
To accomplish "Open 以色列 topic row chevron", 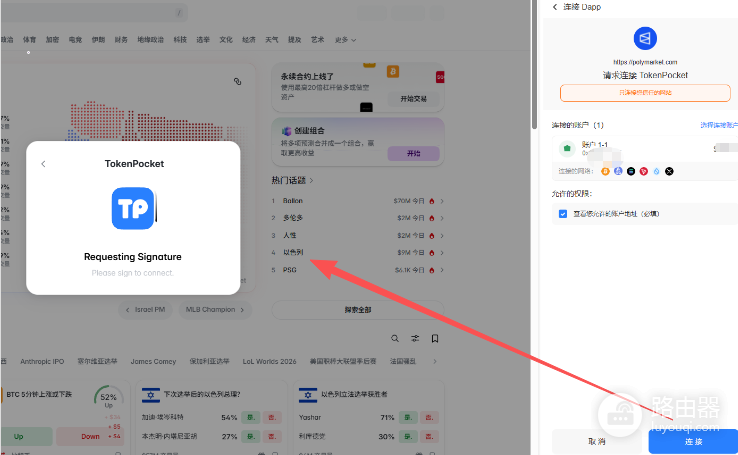I will pyautogui.click(x=442, y=253).
